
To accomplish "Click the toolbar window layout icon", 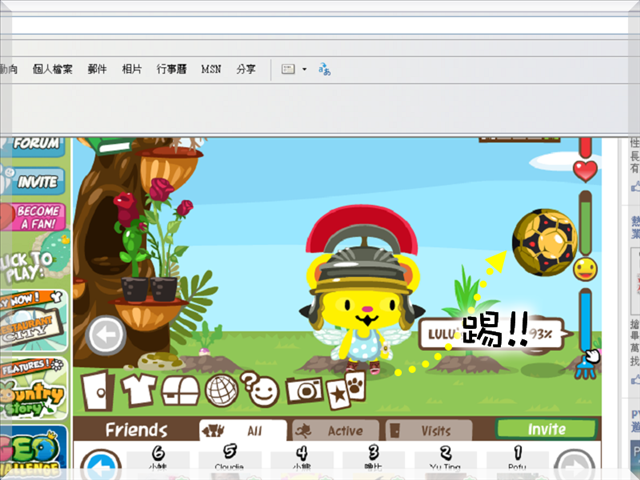I will tap(288, 69).
